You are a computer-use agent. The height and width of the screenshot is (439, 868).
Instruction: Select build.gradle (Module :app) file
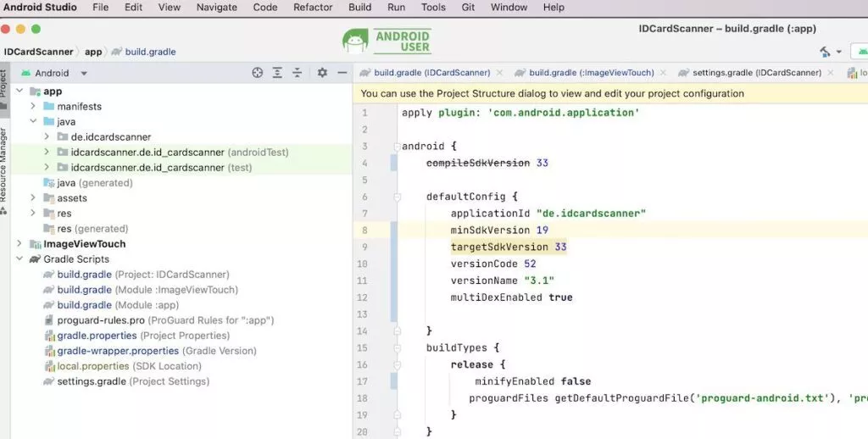[111, 304]
